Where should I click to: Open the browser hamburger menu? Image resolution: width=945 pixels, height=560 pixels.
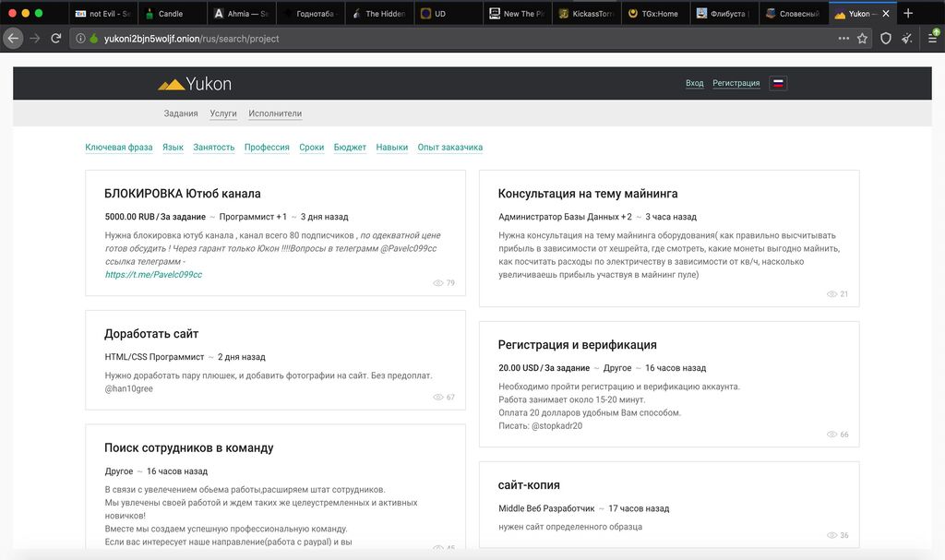coord(932,39)
